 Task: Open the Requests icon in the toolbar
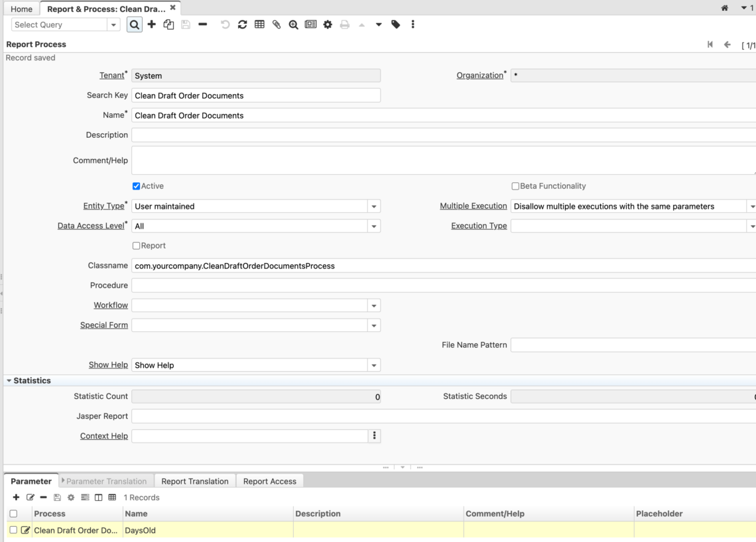point(310,24)
